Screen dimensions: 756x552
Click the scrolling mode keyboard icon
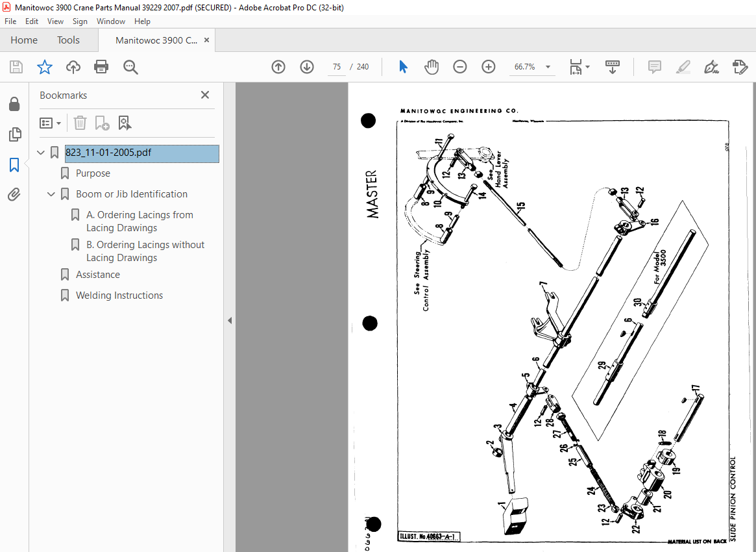pos(613,67)
